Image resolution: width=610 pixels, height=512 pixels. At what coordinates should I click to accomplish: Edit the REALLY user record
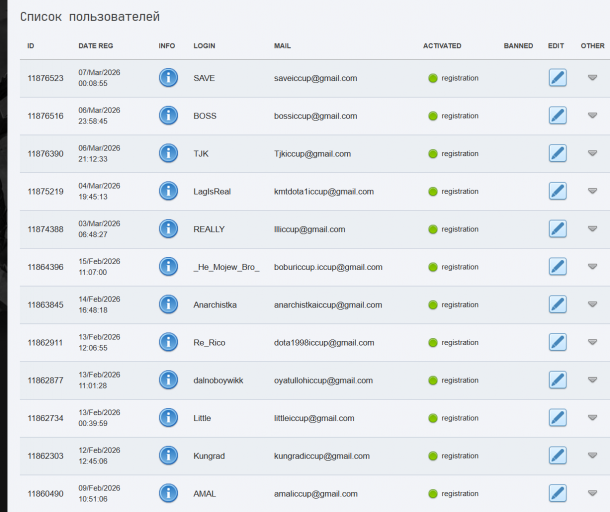[558, 229]
